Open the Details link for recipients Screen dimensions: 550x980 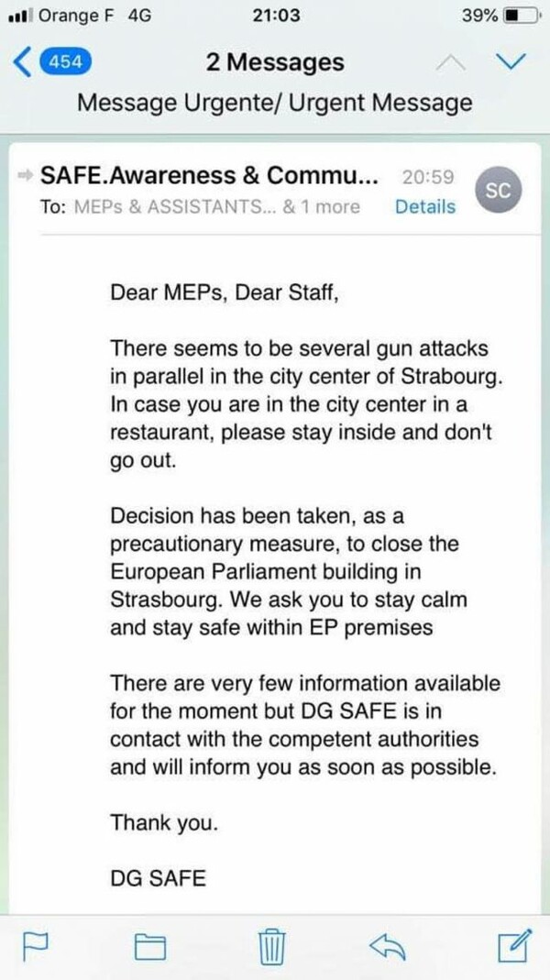tap(424, 206)
